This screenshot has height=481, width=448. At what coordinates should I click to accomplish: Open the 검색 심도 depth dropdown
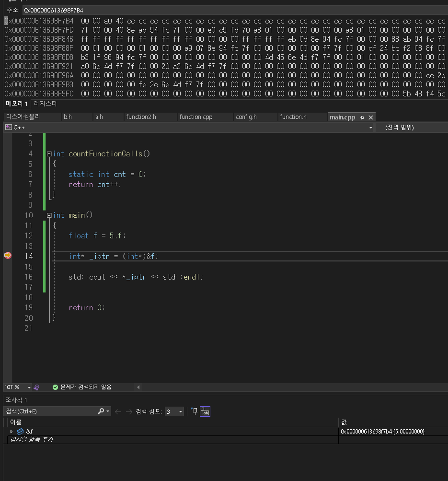(x=181, y=411)
